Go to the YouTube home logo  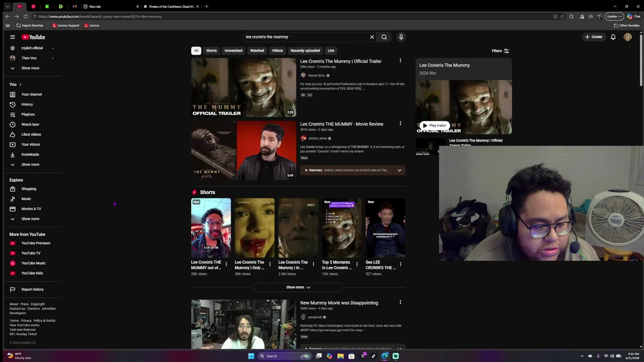click(33, 37)
